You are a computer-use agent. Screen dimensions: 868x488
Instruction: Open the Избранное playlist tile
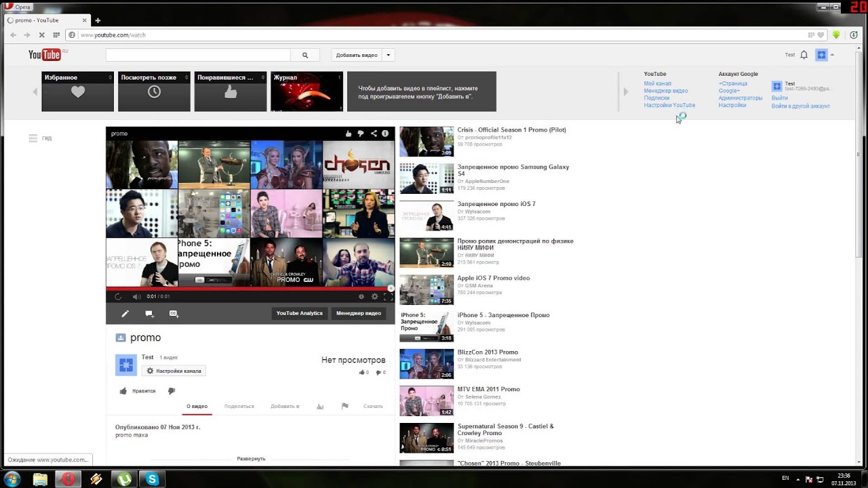tap(77, 91)
